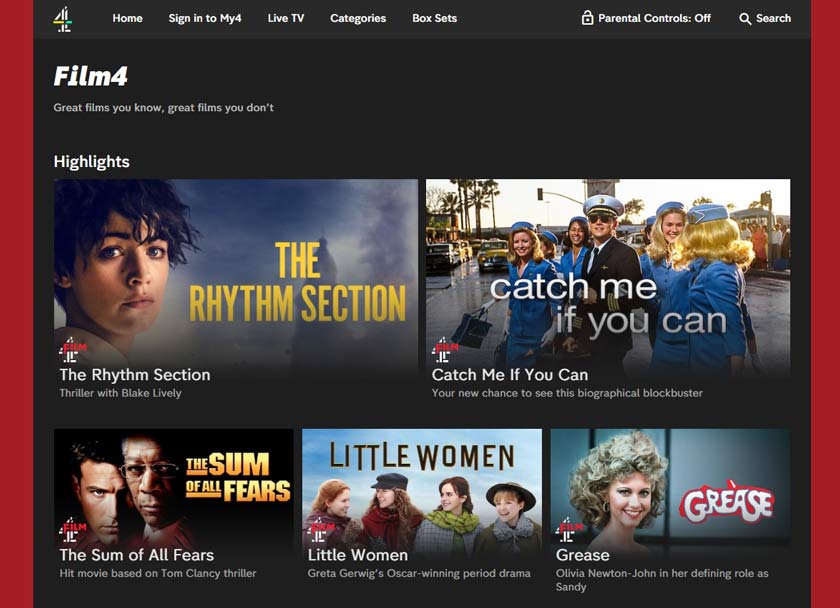The image size is (840, 608).
Task: Open search using the magnifying glass icon
Action: 744,18
